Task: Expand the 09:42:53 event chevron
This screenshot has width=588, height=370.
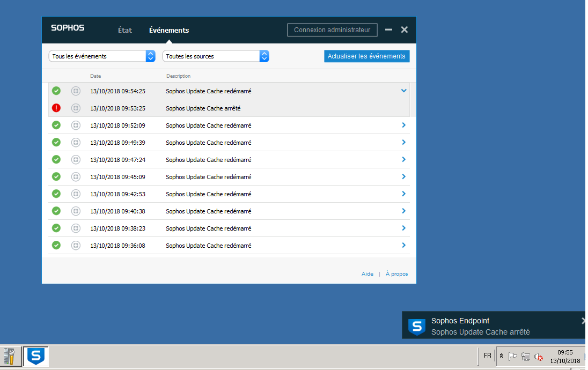Action: coord(404,194)
